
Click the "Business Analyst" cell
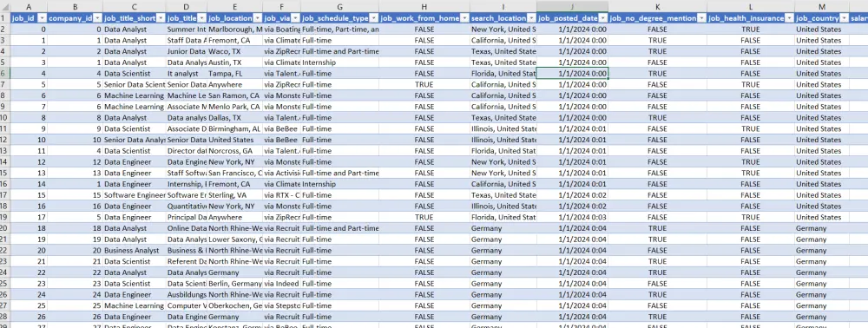pyautogui.click(x=134, y=251)
